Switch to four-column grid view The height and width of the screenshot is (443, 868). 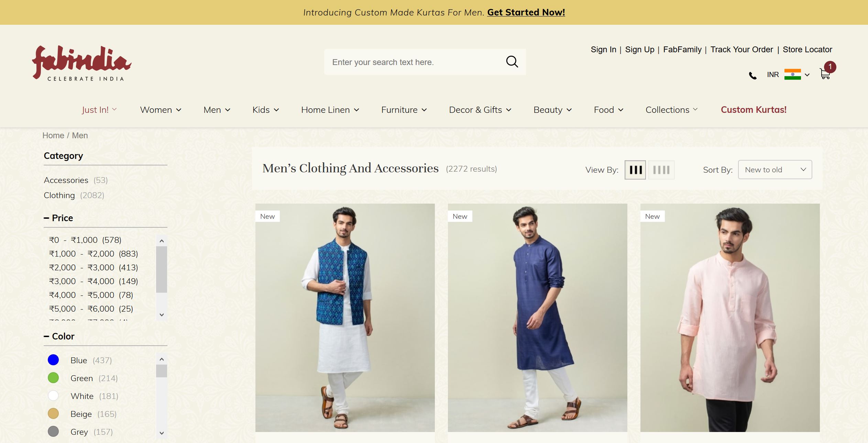pos(661,170)
